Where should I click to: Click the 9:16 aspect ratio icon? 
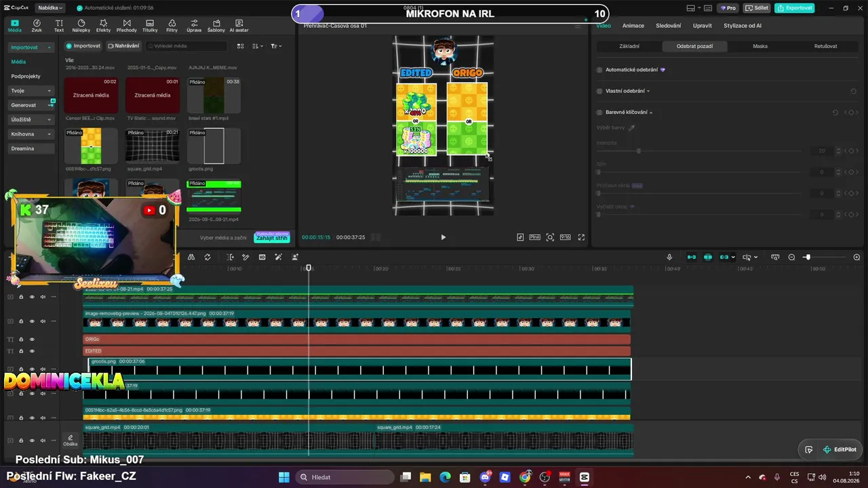(x=566, y=237)
